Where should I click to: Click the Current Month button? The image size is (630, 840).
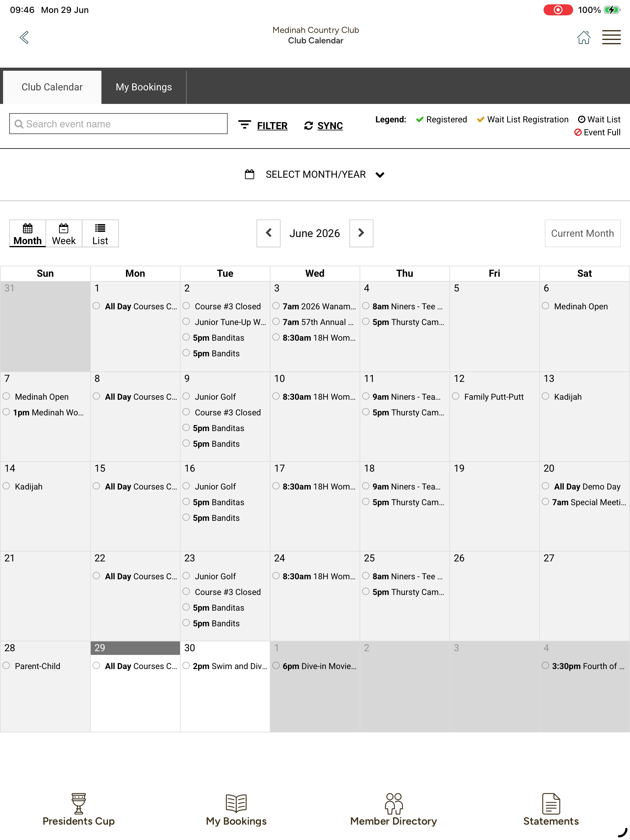582,233
